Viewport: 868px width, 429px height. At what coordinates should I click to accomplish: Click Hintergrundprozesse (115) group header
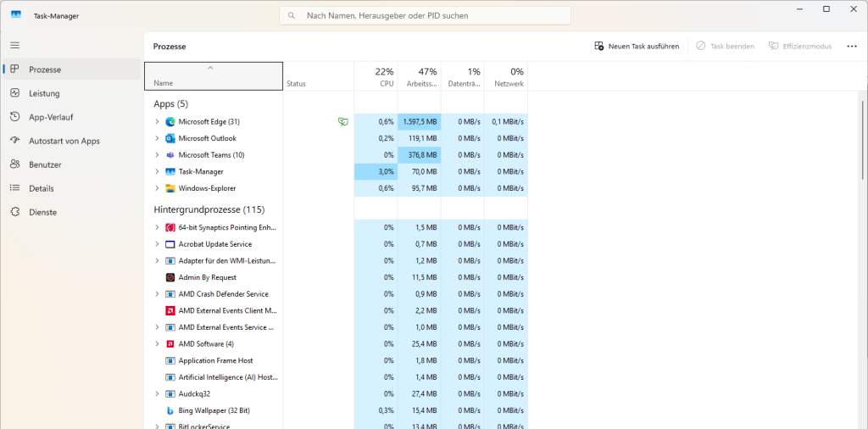[x=209, y=209]
